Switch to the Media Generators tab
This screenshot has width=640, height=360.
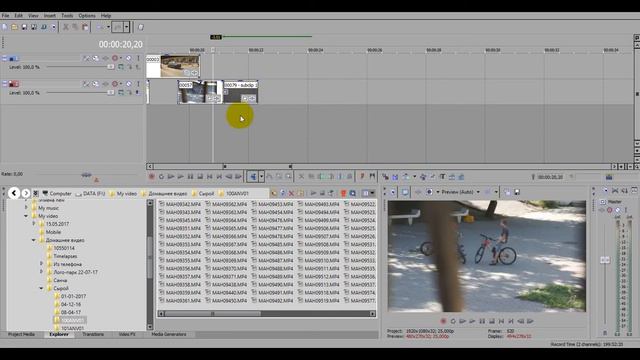point(169,334)
